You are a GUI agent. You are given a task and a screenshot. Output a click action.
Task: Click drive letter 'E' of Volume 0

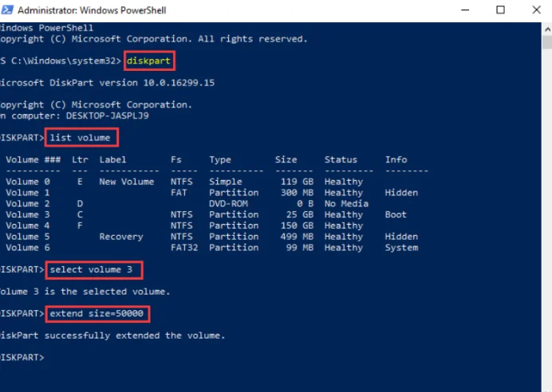pos(80,182)
